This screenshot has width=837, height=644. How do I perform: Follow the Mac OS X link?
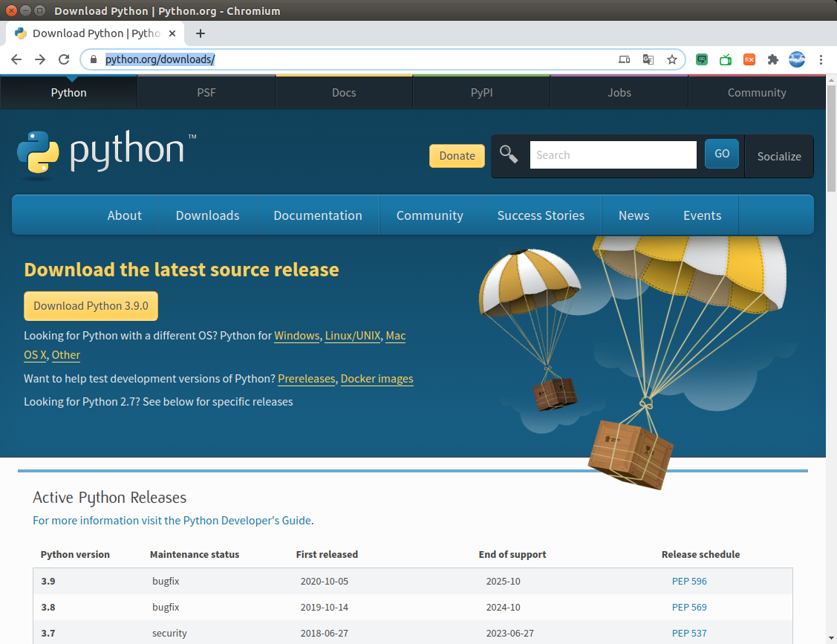click(x=396, y=336)
